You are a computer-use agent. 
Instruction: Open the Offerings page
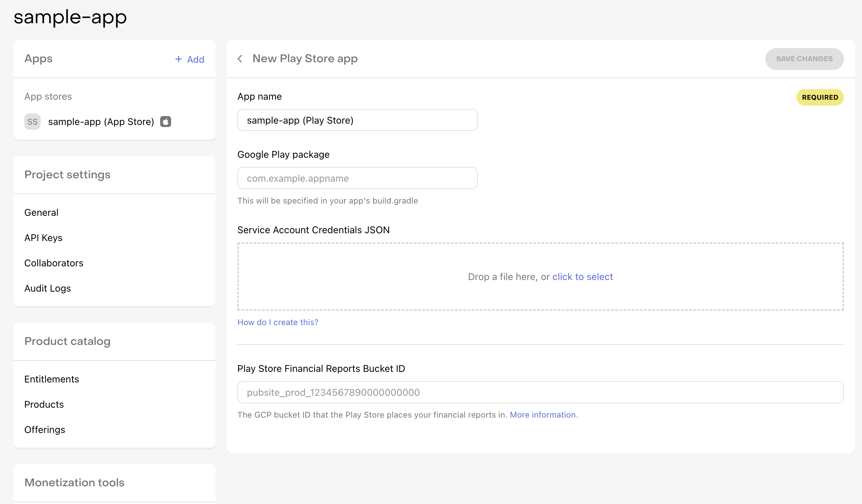(x=45, y=430)
